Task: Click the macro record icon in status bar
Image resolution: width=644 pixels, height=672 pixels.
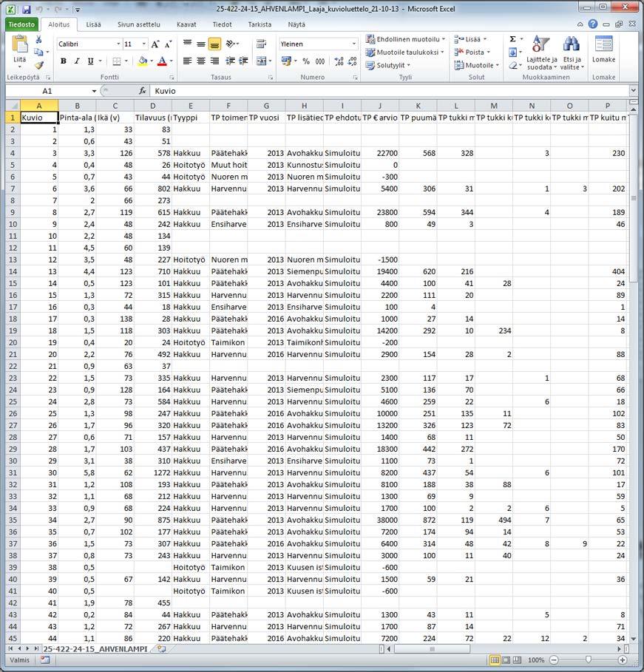Action: [45, 660]
